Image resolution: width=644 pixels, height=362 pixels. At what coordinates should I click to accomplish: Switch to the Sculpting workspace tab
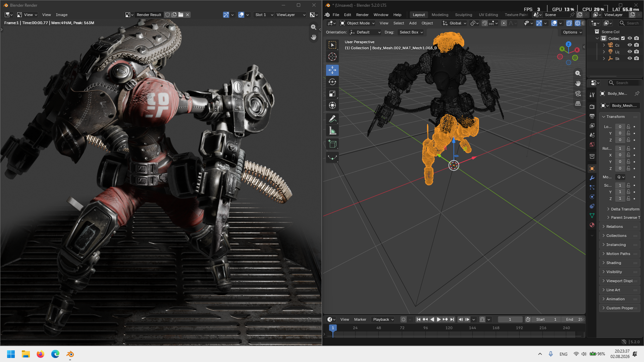tap(463, 15)
